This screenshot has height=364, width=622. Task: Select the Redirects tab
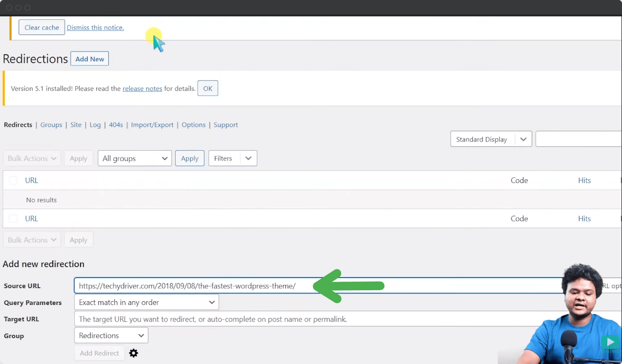pos(18,125)
